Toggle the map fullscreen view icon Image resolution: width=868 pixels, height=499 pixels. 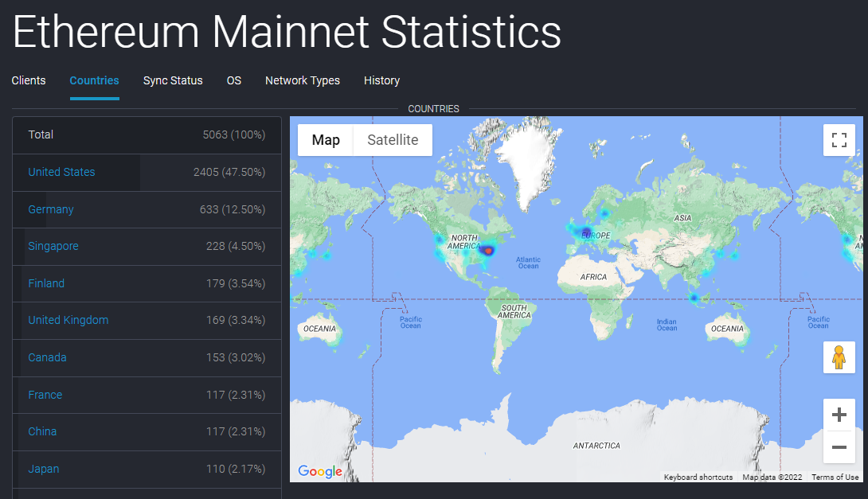tap(839, 140)
